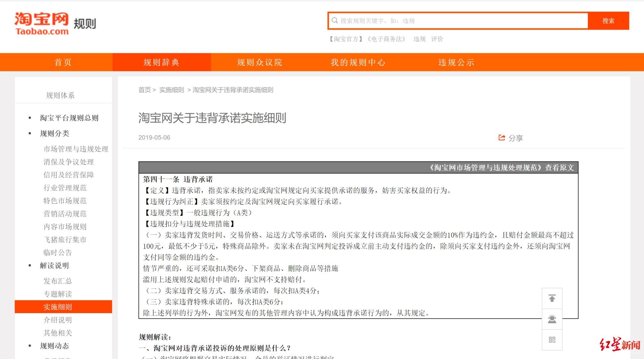Click the magnifier icon in search box
The height and width of the screenshot is (359, 644).
335,21
